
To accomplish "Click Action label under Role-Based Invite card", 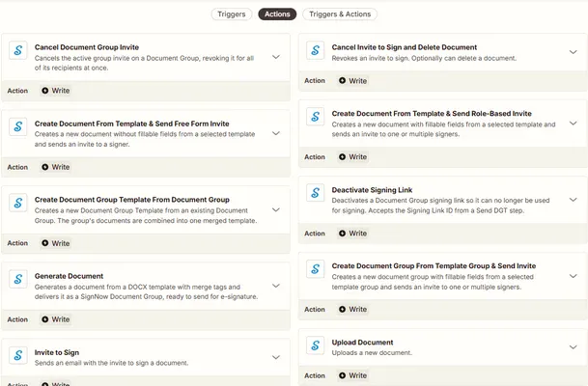I will [315, 157].
